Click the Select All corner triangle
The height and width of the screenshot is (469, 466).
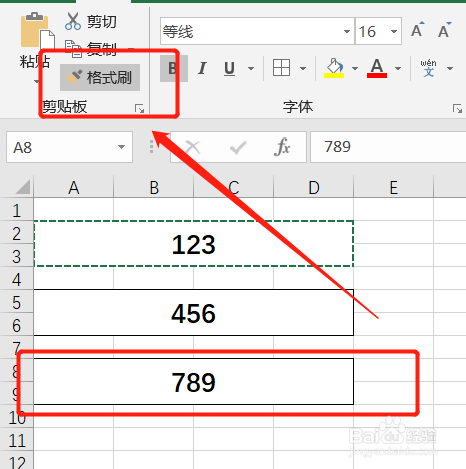[x=22, y=187]
